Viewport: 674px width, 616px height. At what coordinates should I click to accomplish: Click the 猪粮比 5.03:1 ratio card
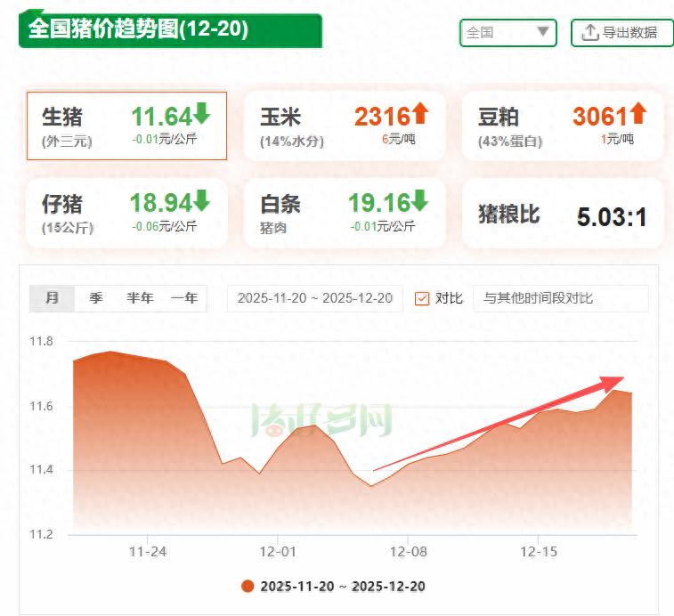(563, 214)
